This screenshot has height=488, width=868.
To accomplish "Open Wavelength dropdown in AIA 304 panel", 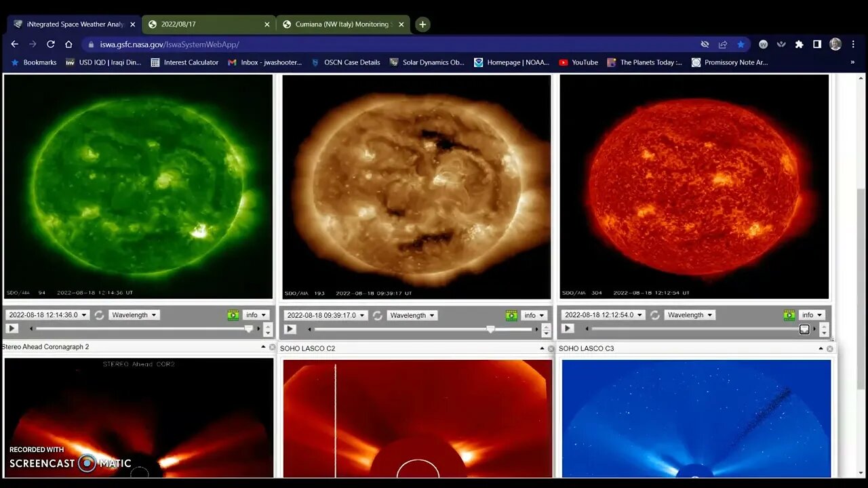I will point(690,315).
